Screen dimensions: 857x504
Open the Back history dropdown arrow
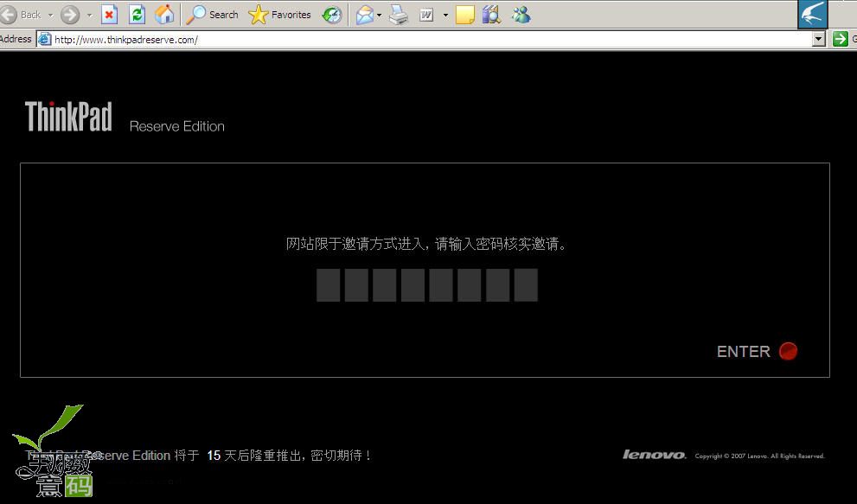[51, 15]
